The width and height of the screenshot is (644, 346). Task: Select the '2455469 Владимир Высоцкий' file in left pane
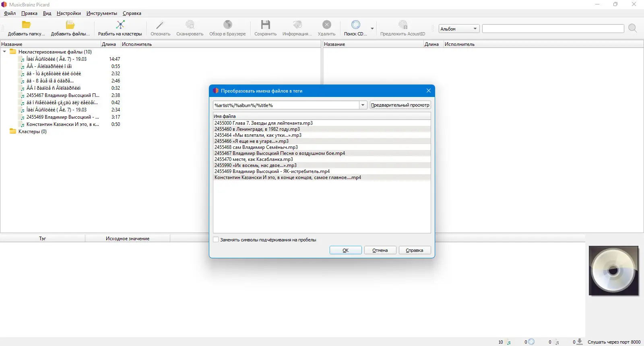(63, 117)
